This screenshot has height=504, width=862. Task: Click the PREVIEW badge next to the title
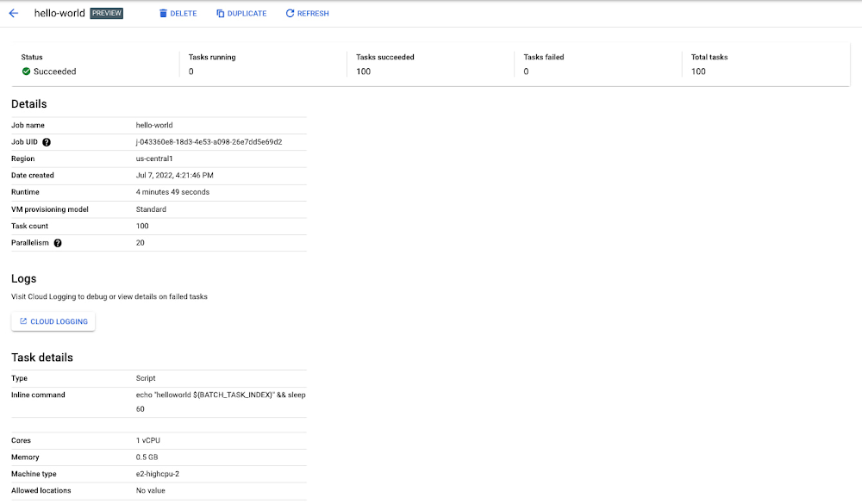point(107,14)
